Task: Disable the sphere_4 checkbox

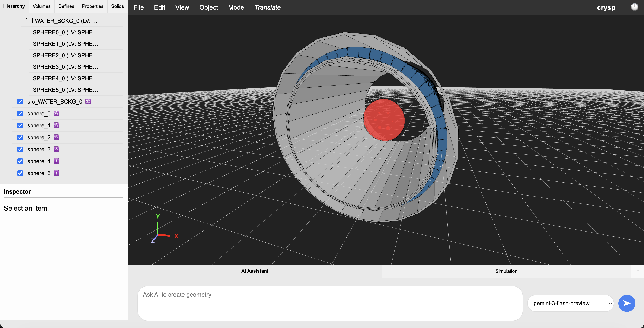Action: (20, 161)
